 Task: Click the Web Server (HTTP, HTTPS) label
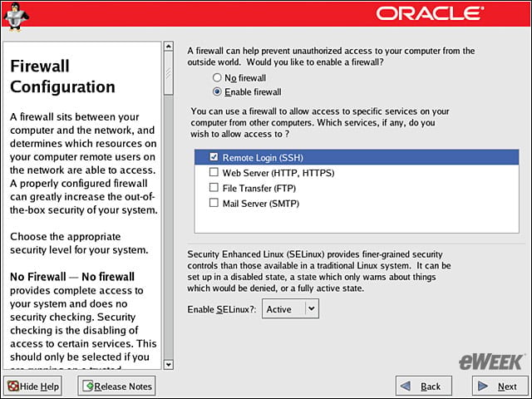(x=278, y=173)
